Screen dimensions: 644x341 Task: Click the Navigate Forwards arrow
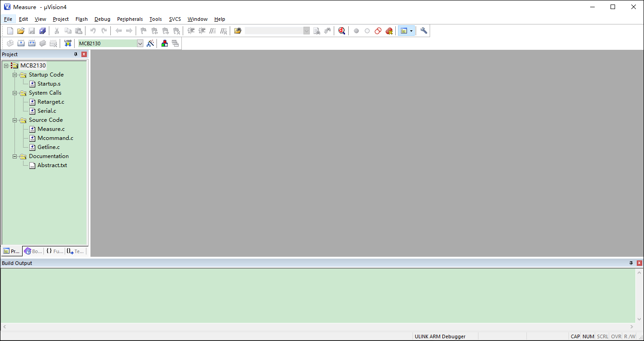(129, 31)
